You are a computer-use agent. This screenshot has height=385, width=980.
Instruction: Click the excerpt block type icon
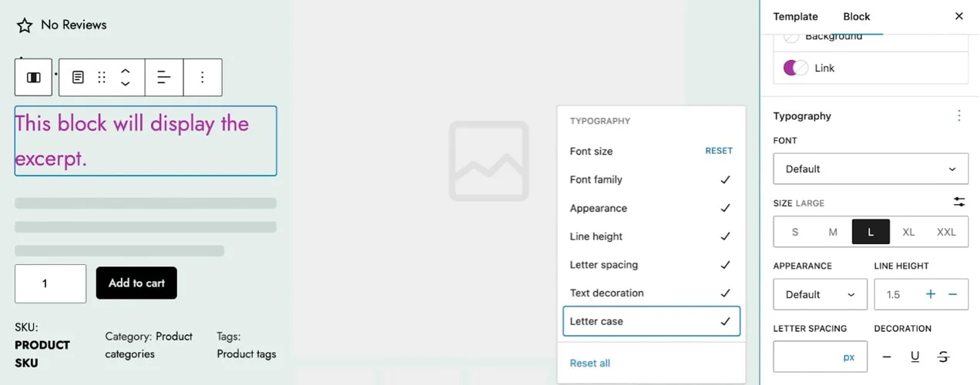(x=78, y=77)
